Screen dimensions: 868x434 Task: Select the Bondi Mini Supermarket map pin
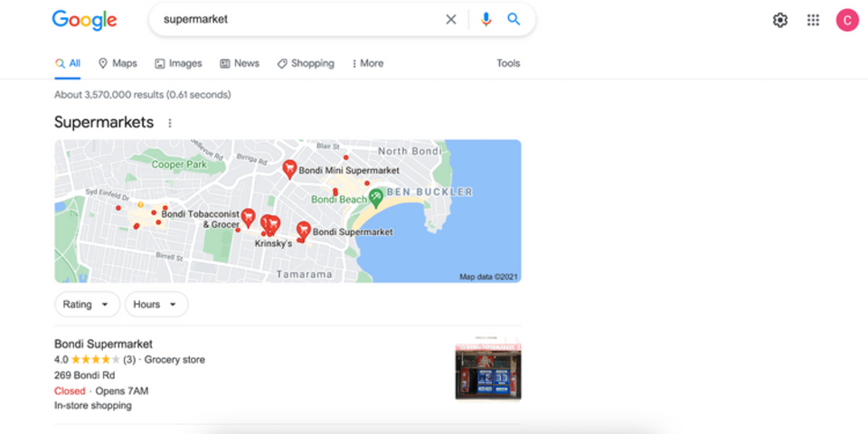(x=289, y=169)
